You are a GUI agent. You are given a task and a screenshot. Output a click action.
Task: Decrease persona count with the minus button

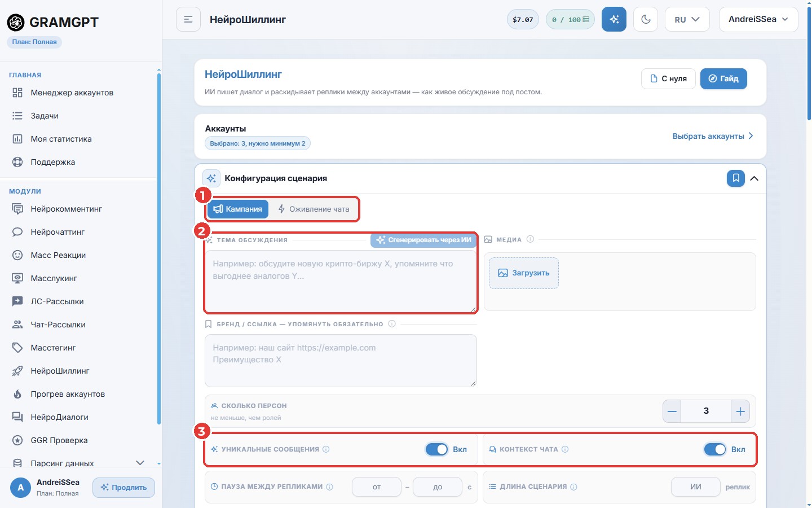pos(672,411)
